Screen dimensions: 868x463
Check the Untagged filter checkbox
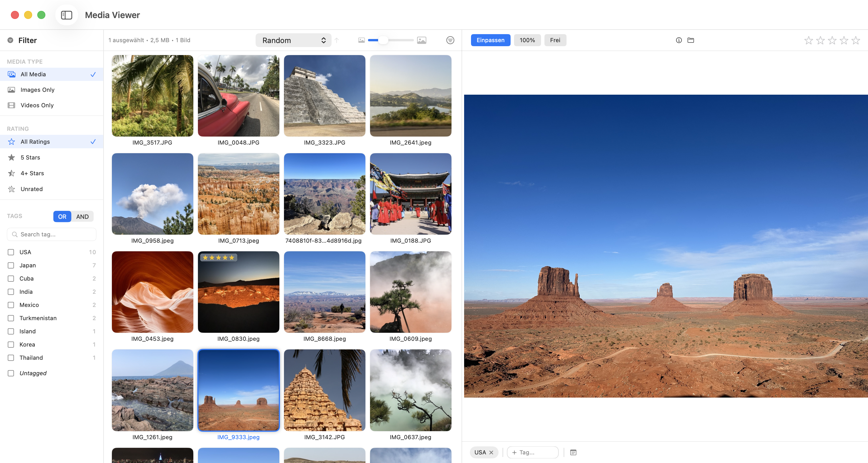click(x=11, y=373)
